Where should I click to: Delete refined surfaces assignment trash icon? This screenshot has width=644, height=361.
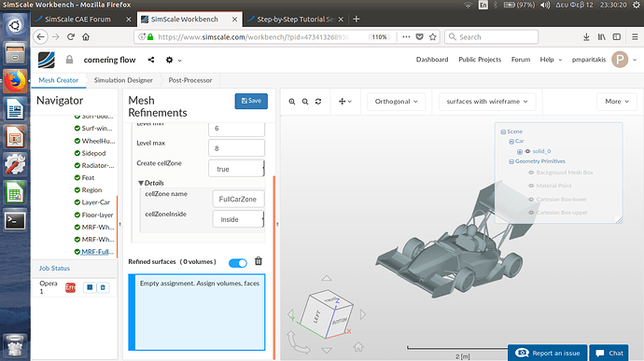click(259, 261)
